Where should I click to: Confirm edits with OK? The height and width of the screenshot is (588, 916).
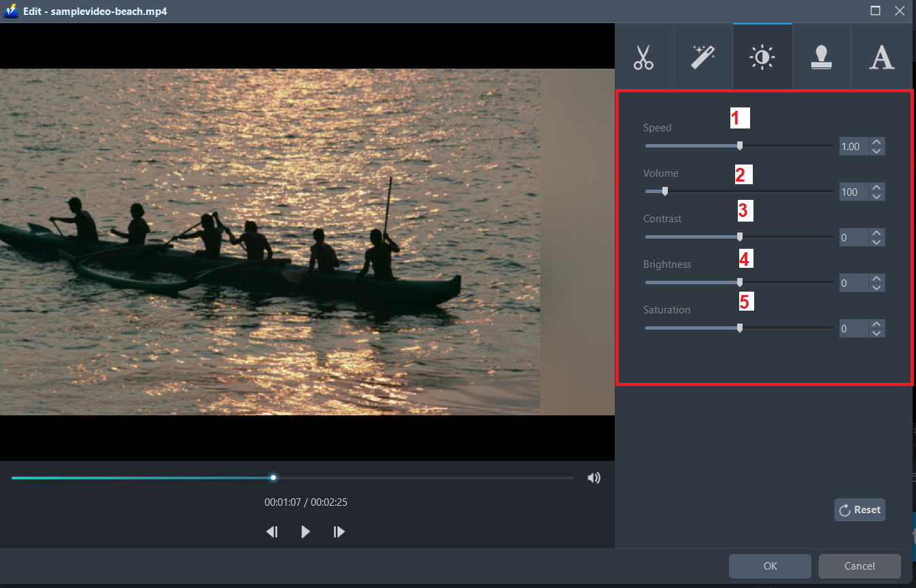[x=770, y=566]
